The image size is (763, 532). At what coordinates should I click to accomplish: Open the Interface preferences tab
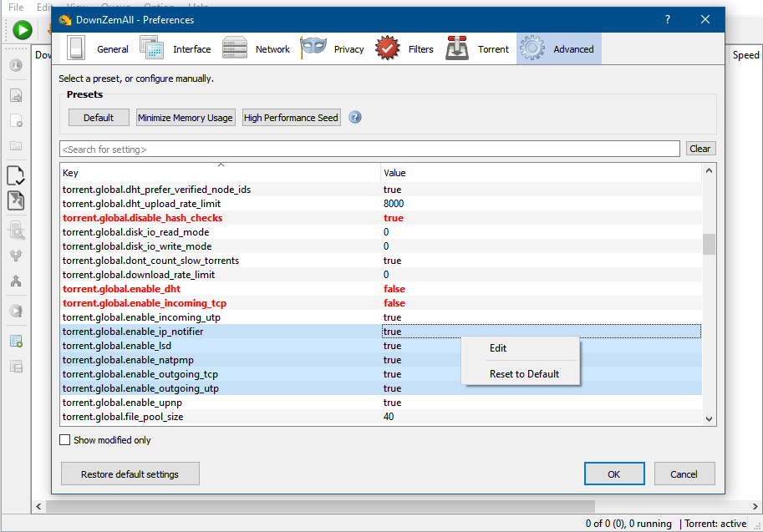pyautogui.click(x=175, y=48)
